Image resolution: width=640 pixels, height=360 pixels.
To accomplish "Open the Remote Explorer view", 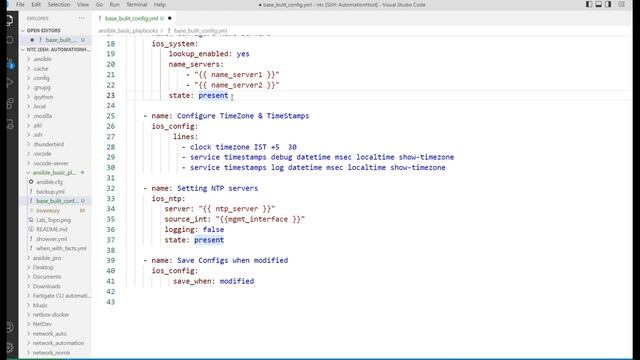I will 10,124.
